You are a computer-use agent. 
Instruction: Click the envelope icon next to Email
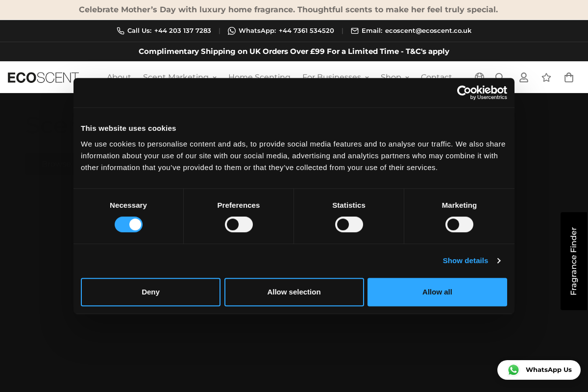point(354,30)
